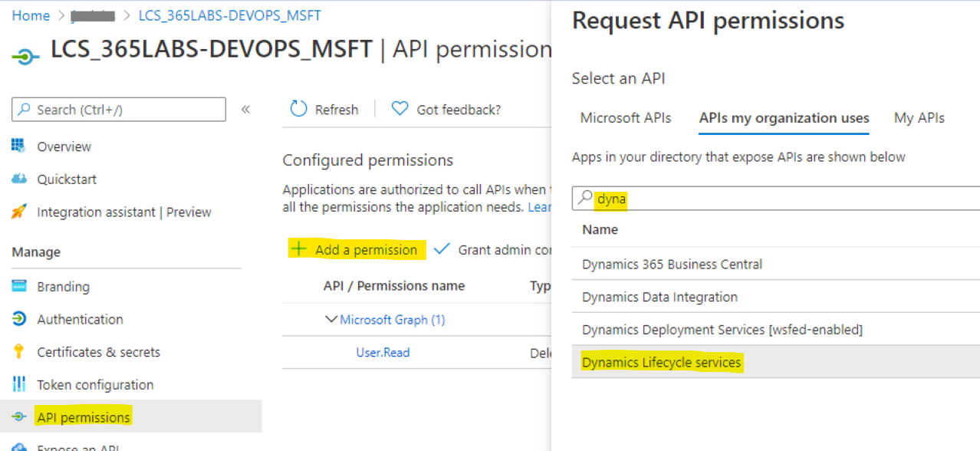
Task: Open Certificates & secrets page
Action: tap(98, 352)
